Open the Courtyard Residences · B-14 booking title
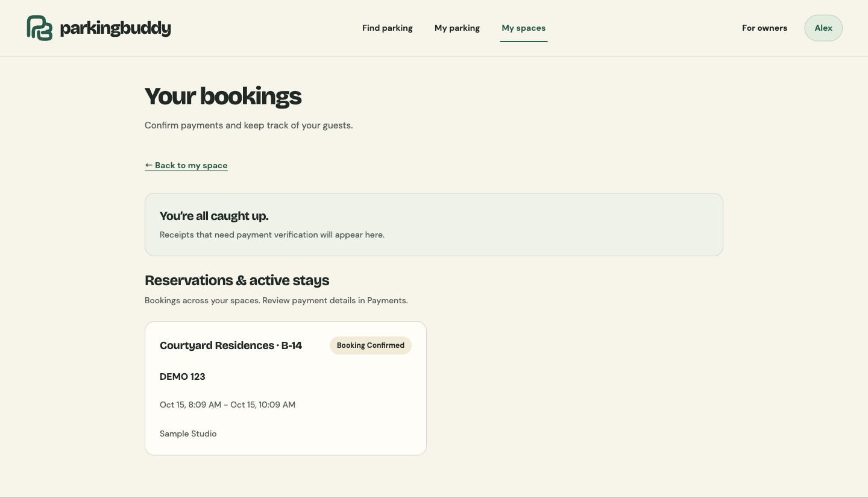Viewport: 868px width, 498px height. coord(231,345)
